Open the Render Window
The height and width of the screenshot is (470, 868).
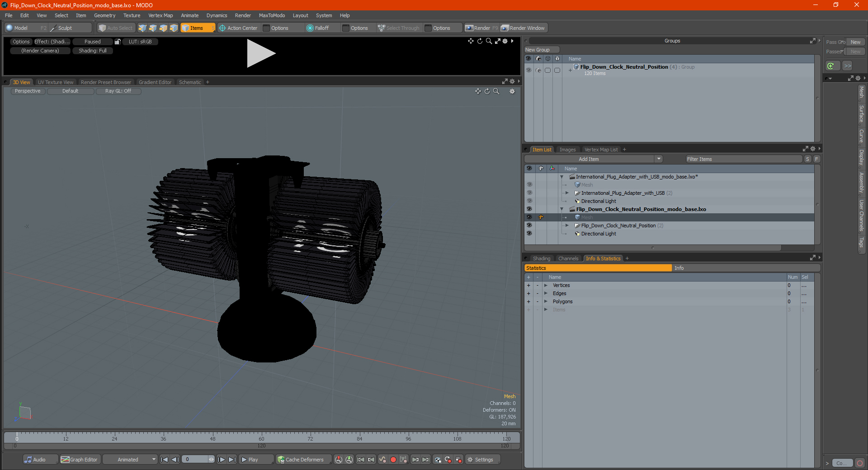523,28
